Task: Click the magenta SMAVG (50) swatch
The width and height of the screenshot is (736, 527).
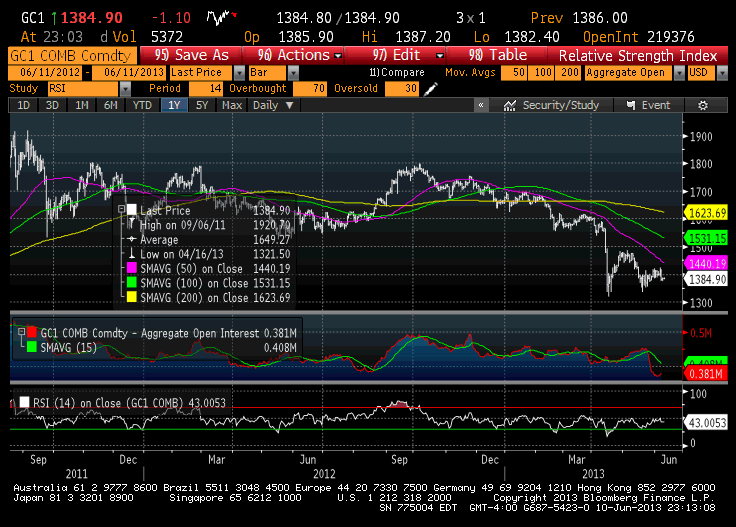Action: coord(131,268)
